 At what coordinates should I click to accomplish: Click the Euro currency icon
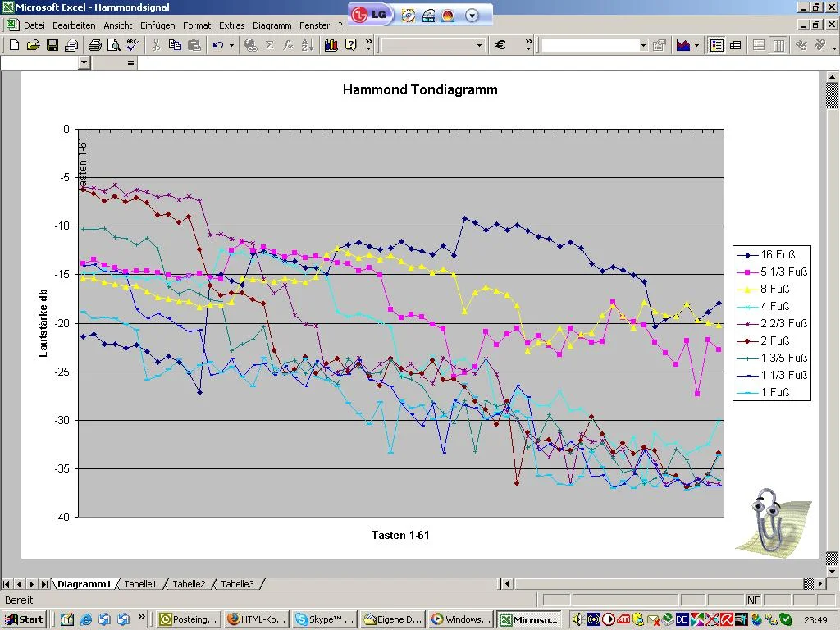point(500,45)
